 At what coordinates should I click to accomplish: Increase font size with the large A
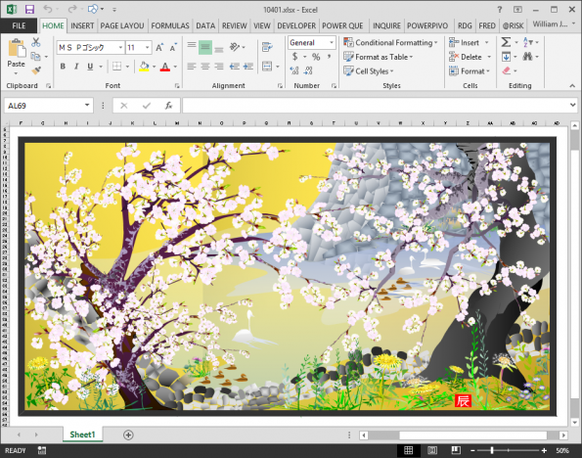tap(159, 48)
